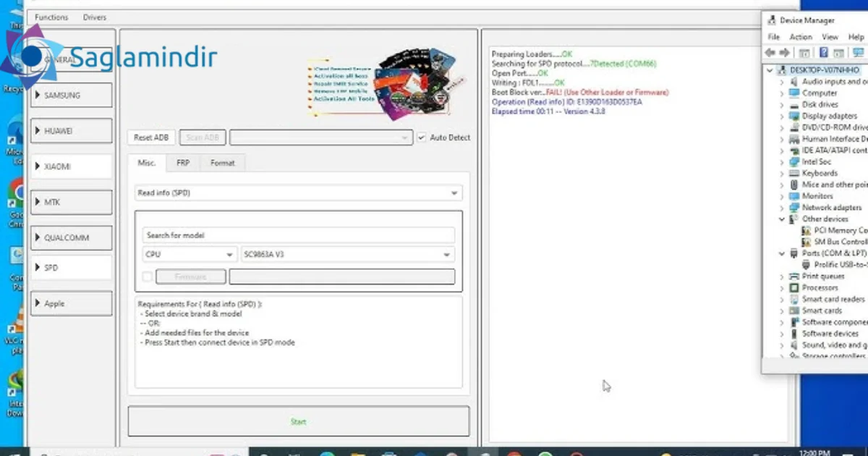
Task: Click the DESKTOP-V07NHHO computer root icon
Action: tap(783, 70)
